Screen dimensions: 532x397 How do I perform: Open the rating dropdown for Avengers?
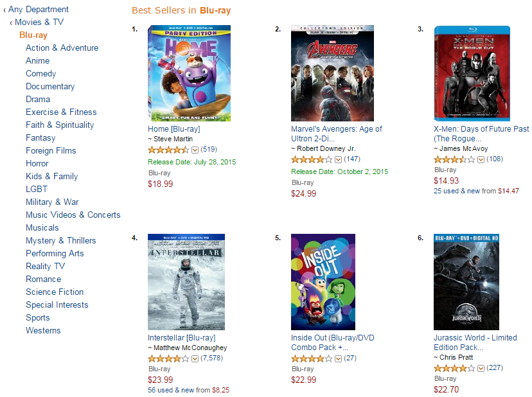click(x=338, y=159)
